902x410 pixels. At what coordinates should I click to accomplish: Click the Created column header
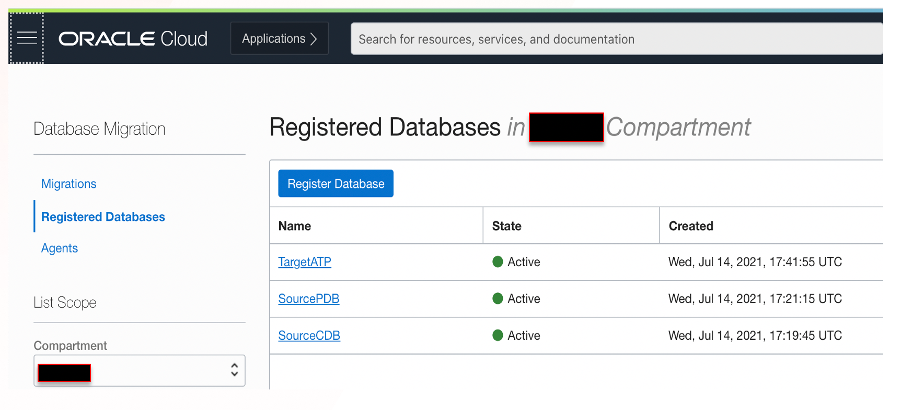coord(691,226)
